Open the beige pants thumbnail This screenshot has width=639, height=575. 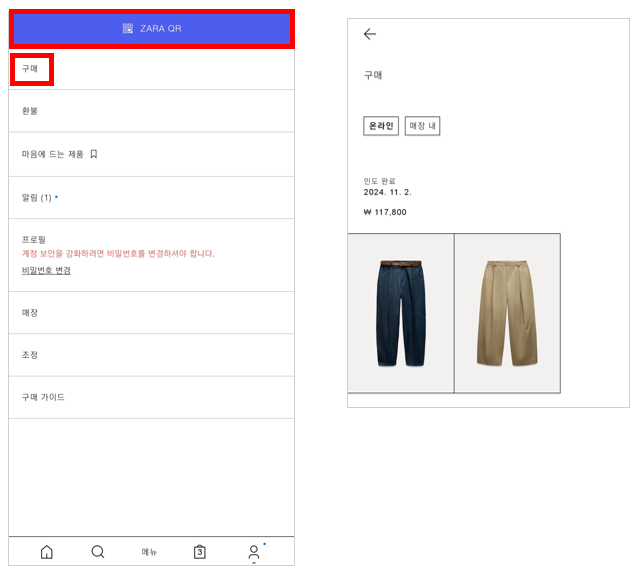[507, 313]
